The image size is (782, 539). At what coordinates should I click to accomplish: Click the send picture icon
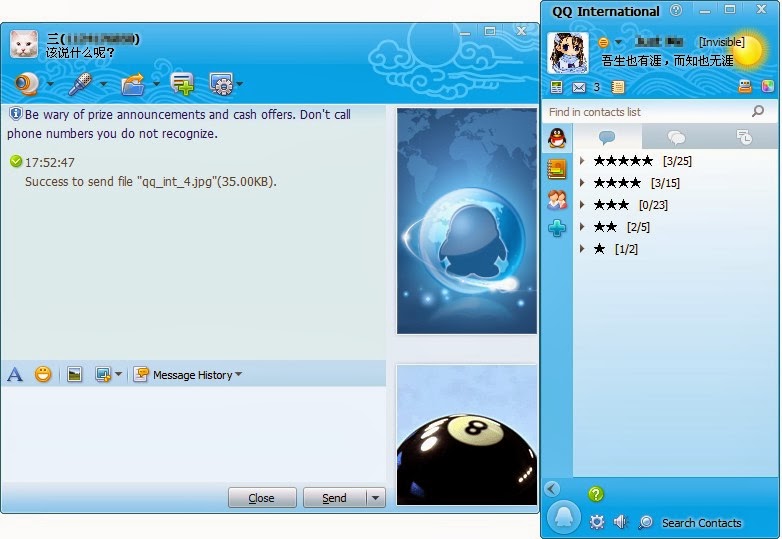click(74, 374)
